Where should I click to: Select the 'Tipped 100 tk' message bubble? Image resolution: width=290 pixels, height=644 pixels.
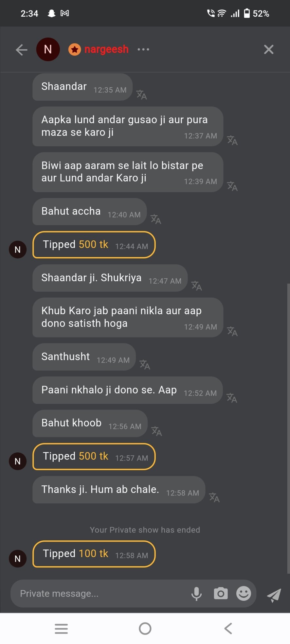[94, 554]
